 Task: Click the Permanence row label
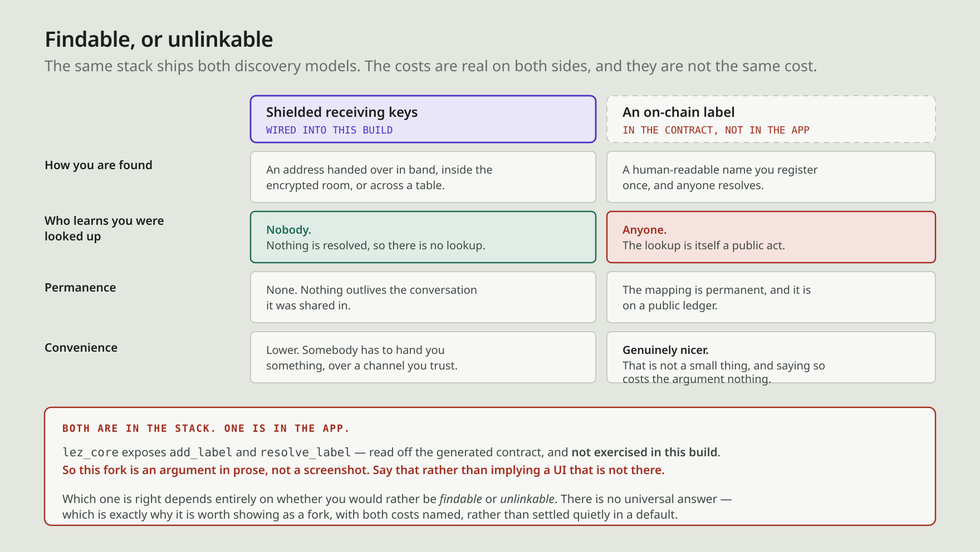(x=80, y=288)
